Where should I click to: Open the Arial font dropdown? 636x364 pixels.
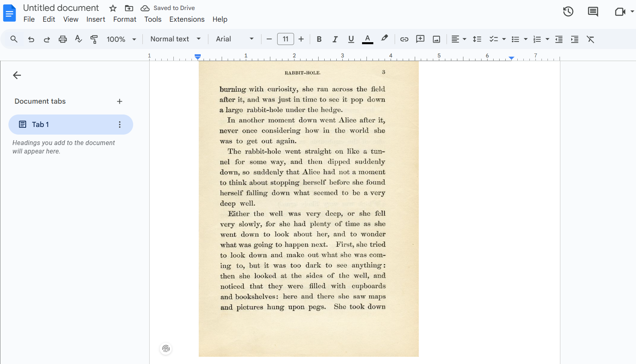coord(235,39)
